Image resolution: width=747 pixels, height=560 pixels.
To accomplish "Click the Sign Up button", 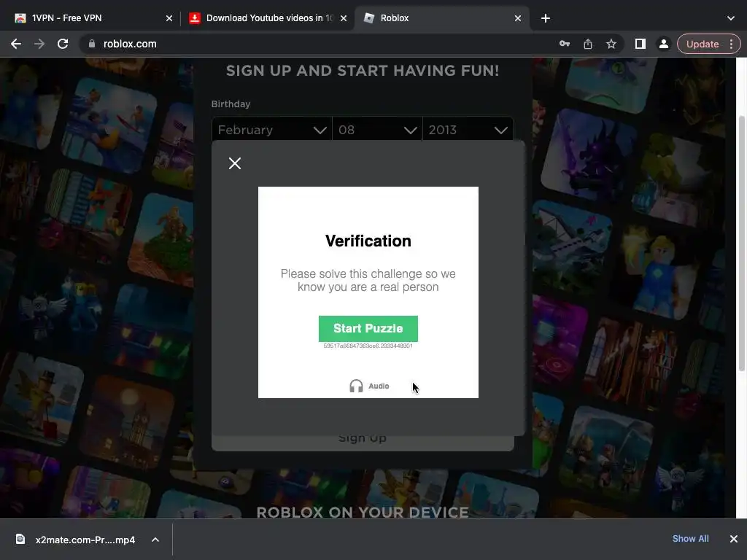I will pos(363,441).
